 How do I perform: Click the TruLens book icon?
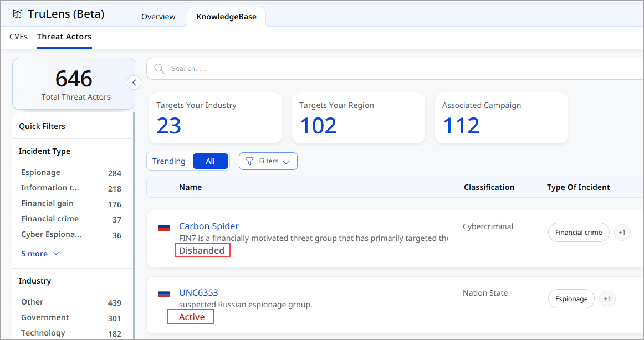(x=18, y=14)
